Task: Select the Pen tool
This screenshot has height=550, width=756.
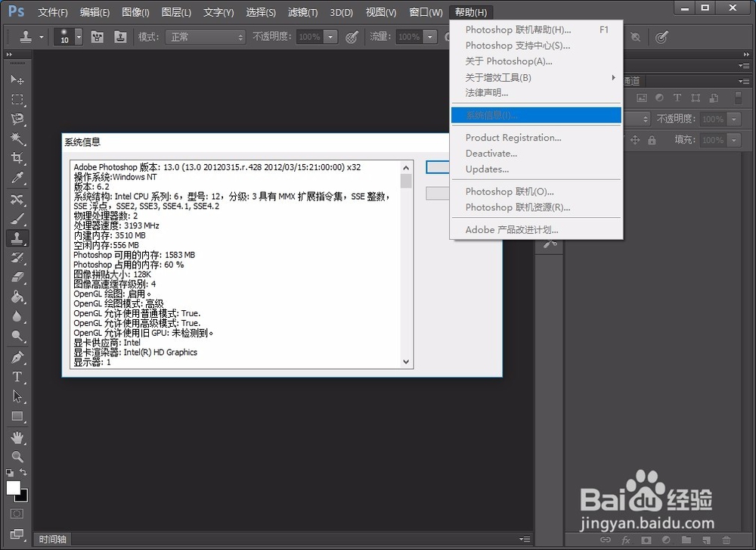Action: pyautogui.click(x=17, y=357)
